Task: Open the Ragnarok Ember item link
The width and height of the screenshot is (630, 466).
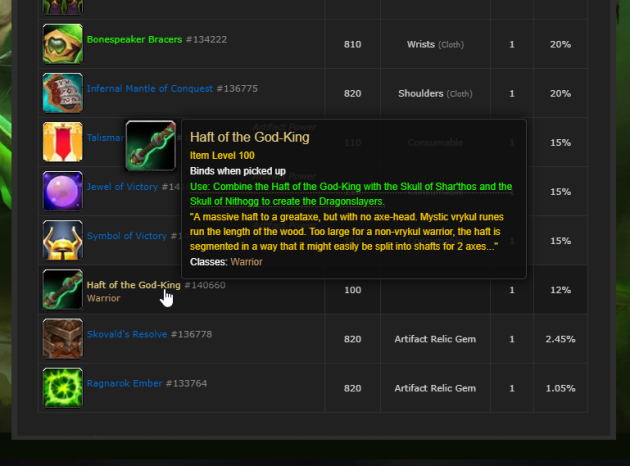Action: [124, 383]
